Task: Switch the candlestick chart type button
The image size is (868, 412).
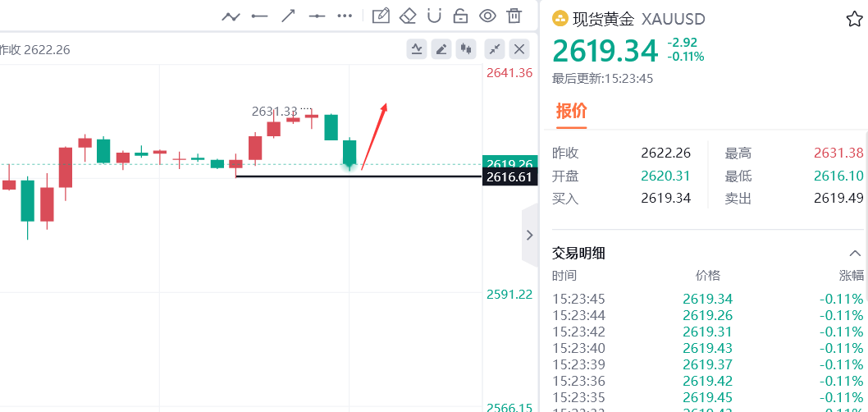Action: [466, 49]
